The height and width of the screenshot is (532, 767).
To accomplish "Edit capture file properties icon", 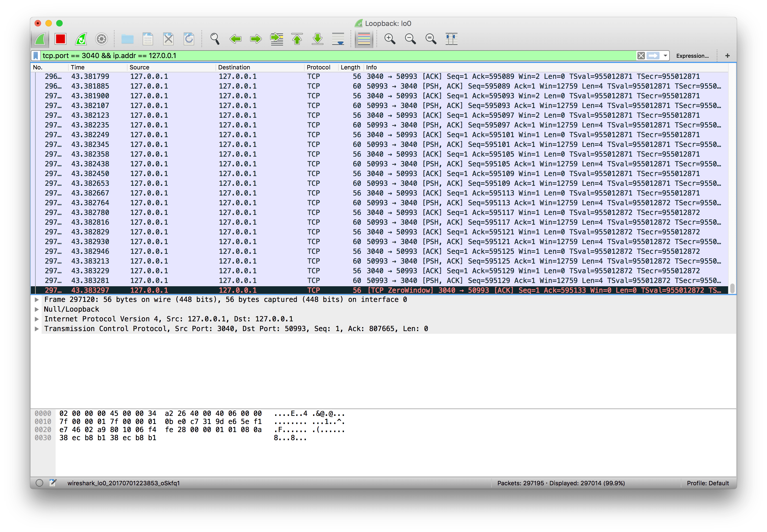I will tap(53, 483).
